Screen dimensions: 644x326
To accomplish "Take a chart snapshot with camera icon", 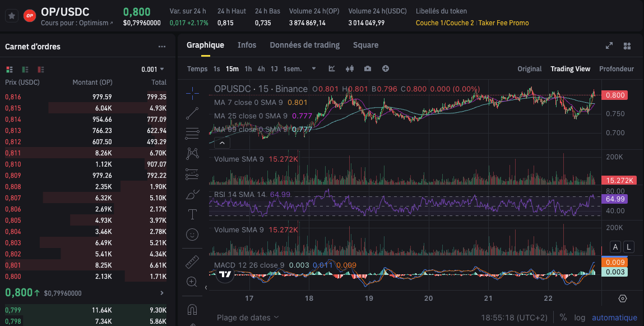I will [x=368, y=68].
